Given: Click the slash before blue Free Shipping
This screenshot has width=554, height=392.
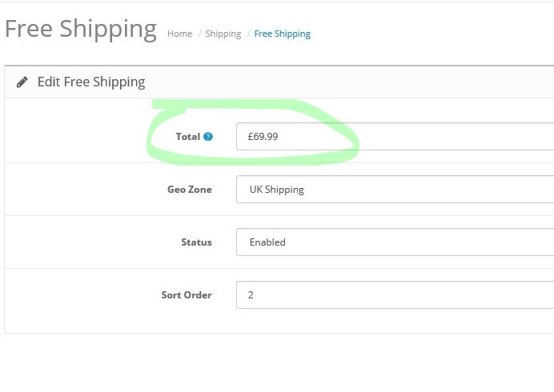Looking at the screenshot, I should click(x=248, y=34).
